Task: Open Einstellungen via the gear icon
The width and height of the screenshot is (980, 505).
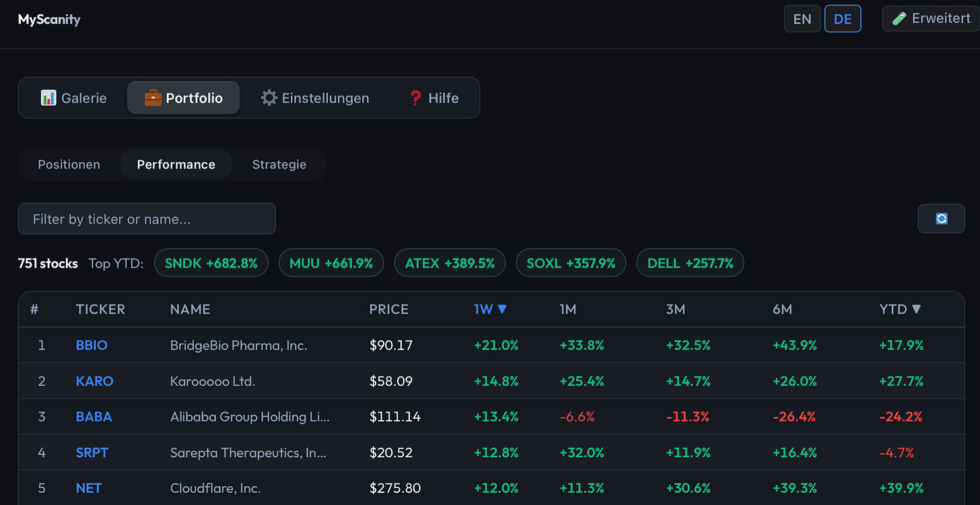Action: tap(269, 98)
